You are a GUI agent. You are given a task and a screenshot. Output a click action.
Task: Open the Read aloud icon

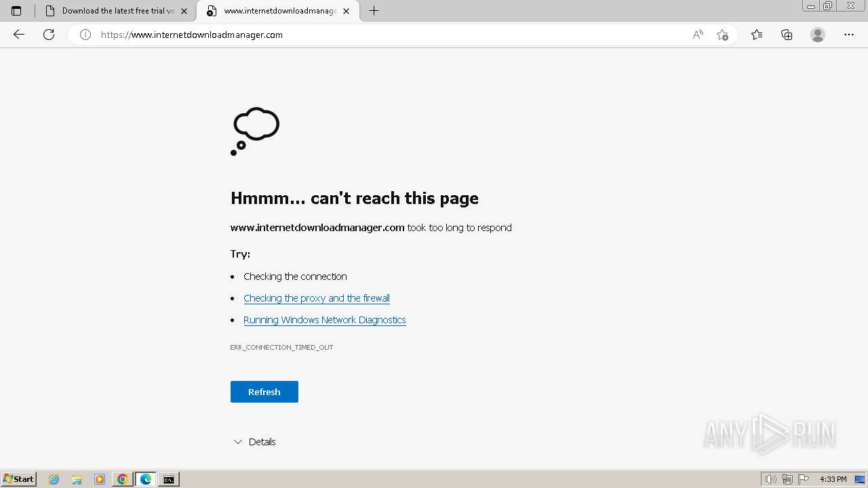pyautogui.click(x=698, y=35)
